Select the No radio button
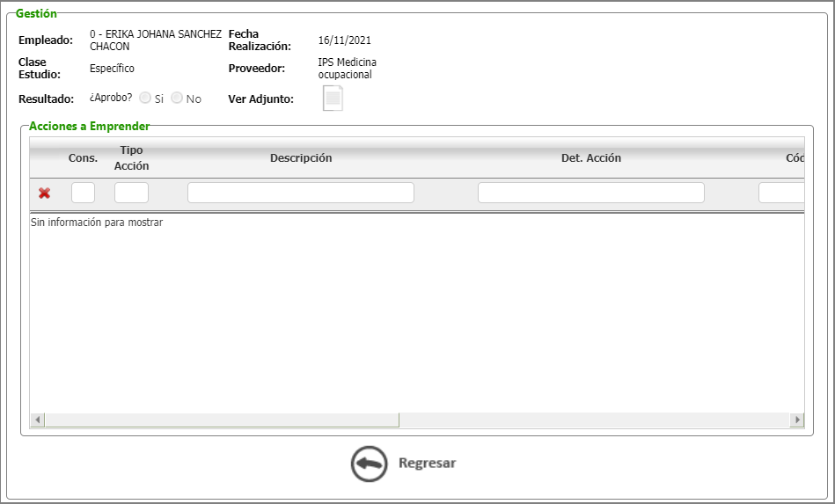 pyautogui.click(x=177, y=98)
